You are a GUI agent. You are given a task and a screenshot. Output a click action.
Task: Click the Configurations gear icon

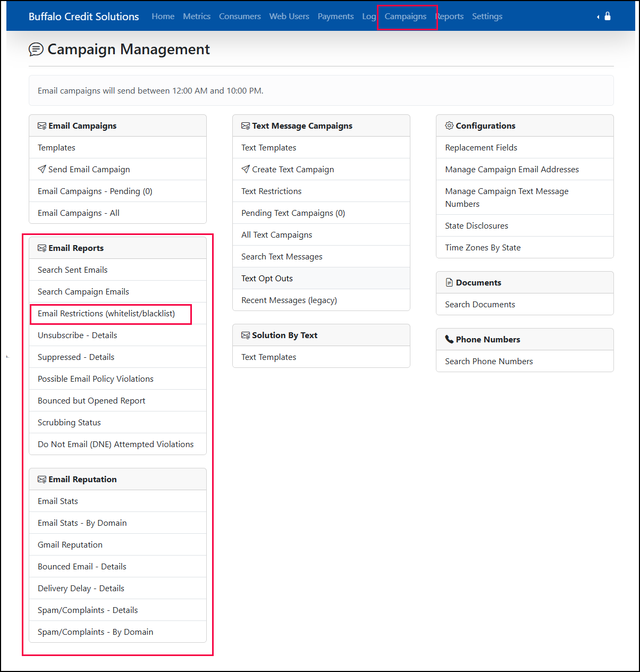tap(449, 125)
